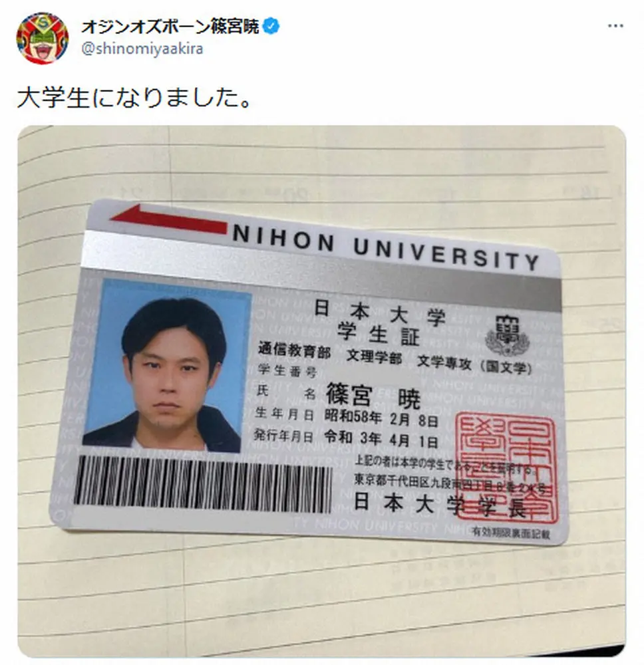Screen dimensions: 644x665
Task: Click the barcode on the student card
Action: coord(203,484)
